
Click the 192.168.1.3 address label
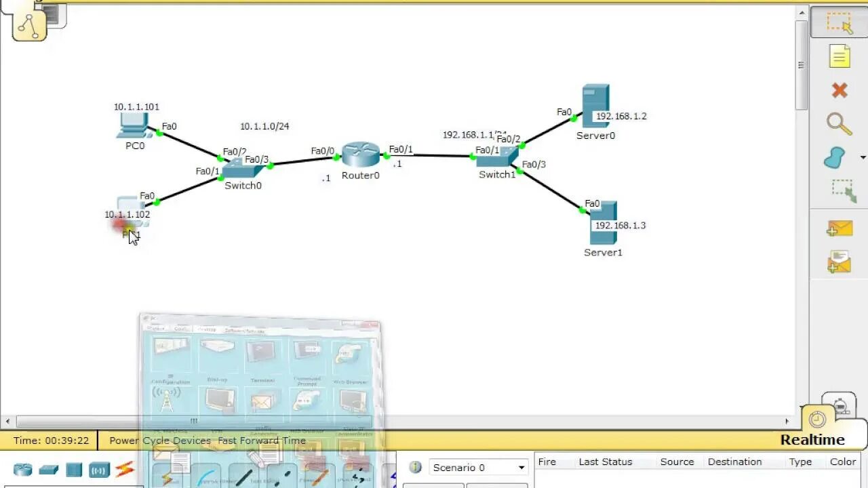(620, 226)
